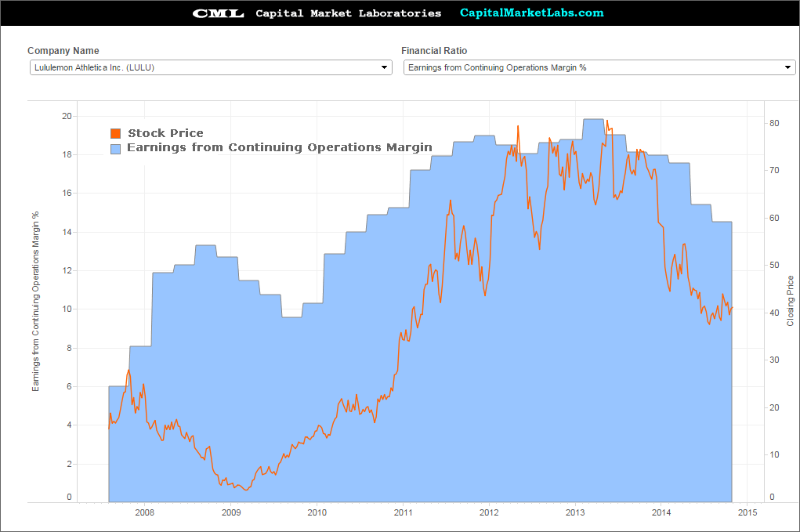This screenshot has width=800, height=532.
Task: Click the vertical Earnings Margin % axis title
Action: click(x=35, y=302)
